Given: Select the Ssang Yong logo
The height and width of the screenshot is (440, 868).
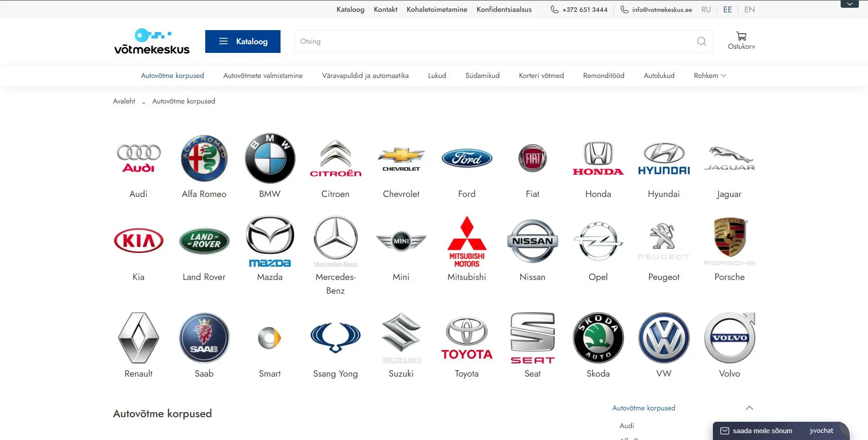Looking at the screenshot, I should 335,338.
